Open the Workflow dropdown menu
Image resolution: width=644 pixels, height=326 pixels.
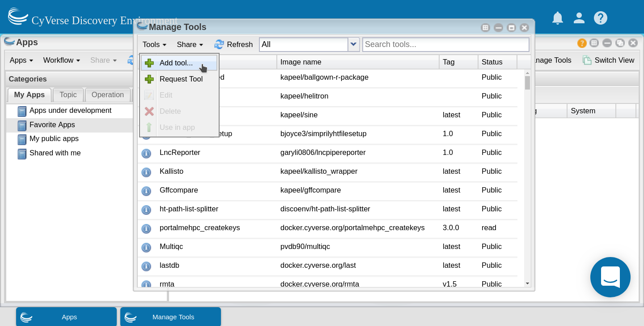pyautogui.click(x=62, y=60)
